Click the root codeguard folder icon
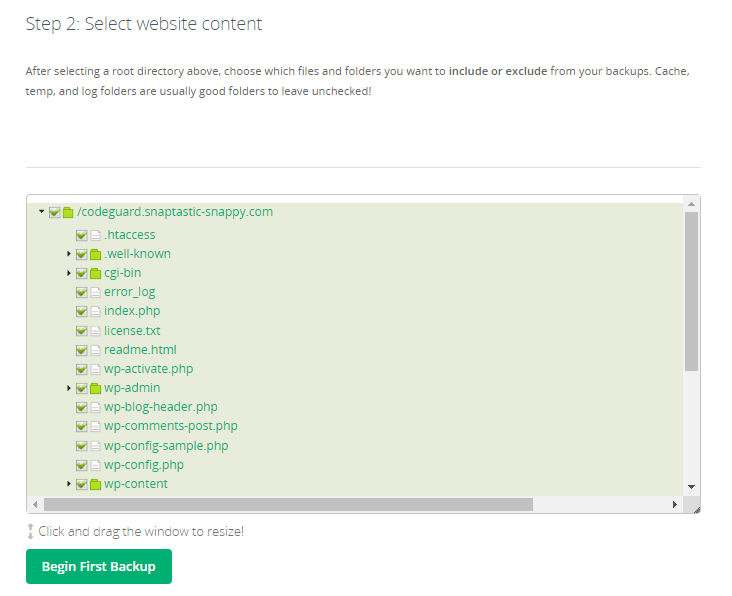Image resolution: width=732 pixels, height=596 pixels. [x=68, y=212]
